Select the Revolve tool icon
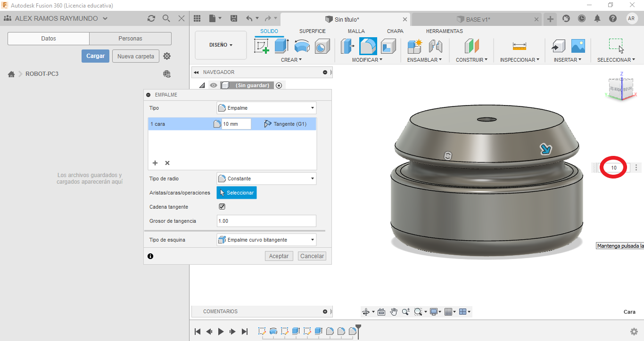The height and width of the screenshot is (341, 644). [302, 46]
